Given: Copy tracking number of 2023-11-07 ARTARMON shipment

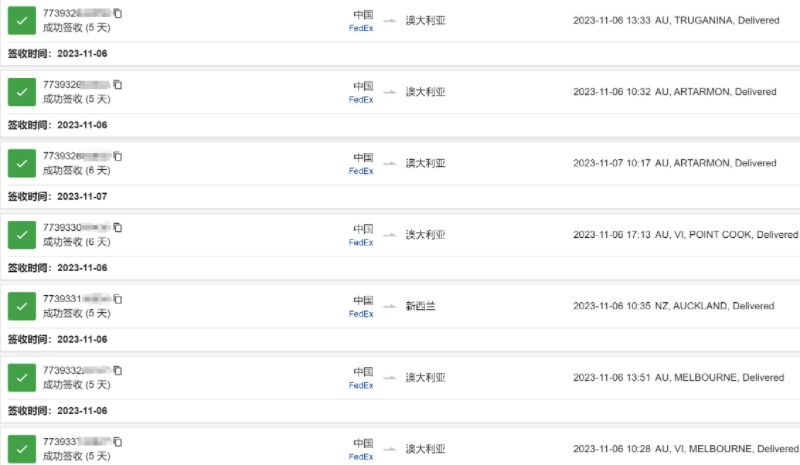Looking at the screenshot, I should (118, 156).
